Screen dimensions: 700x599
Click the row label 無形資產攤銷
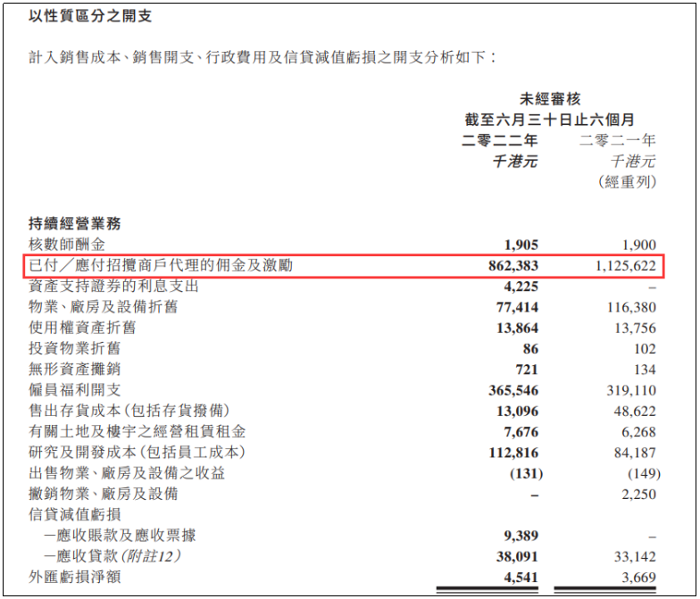pos(75,370)
